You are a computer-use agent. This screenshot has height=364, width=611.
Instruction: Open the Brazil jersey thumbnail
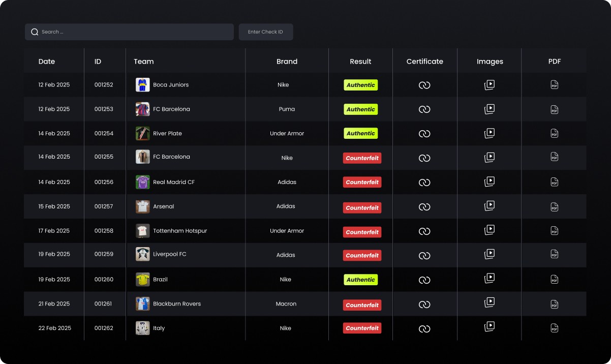142,279
